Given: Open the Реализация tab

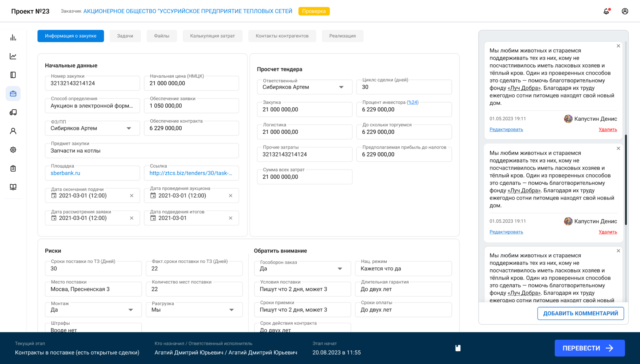Looking at the screenshot, I should coord(342,36).
